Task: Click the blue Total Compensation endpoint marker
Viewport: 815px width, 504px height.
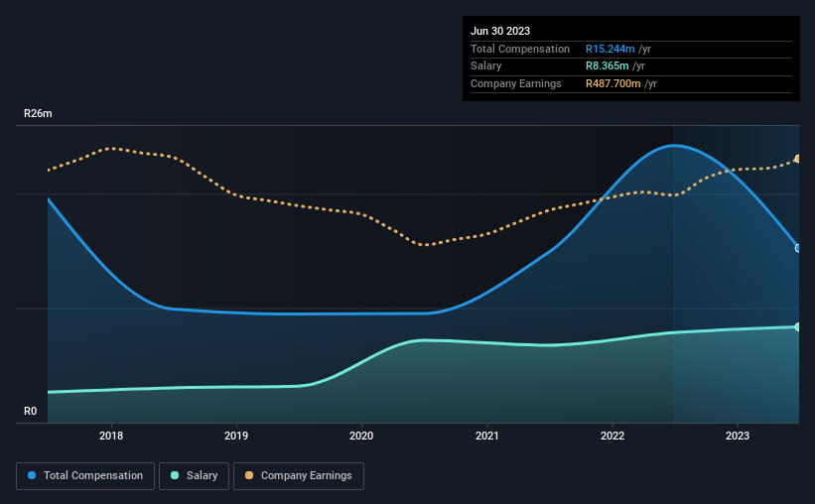Action: 797,248
